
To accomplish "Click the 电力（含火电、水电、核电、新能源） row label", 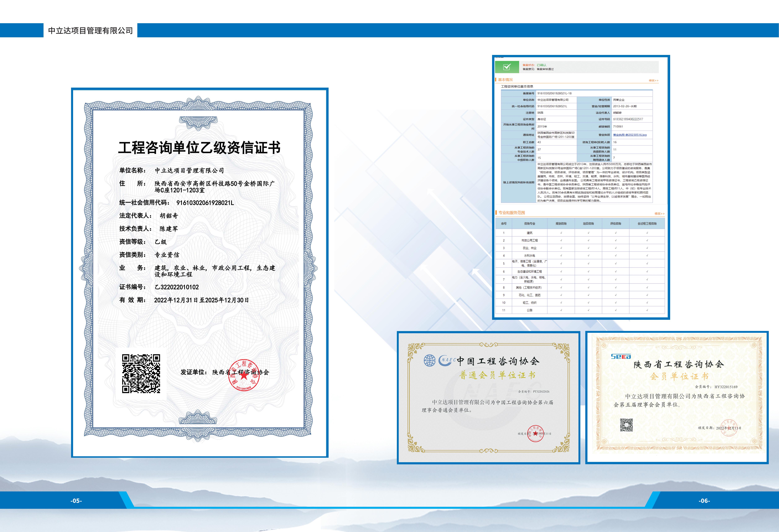I will (530, 279).
